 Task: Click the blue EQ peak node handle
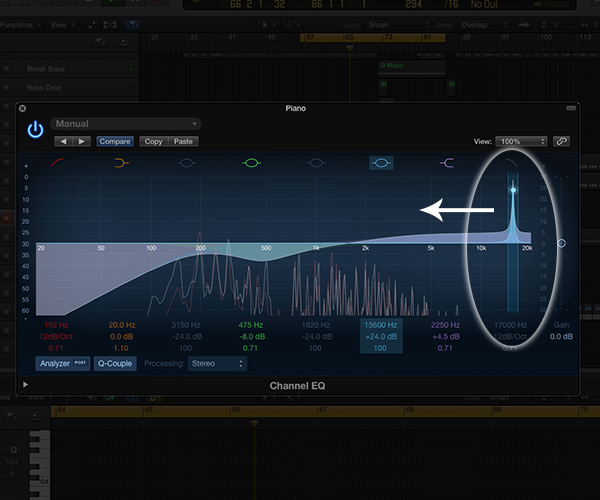coord(513,190)
